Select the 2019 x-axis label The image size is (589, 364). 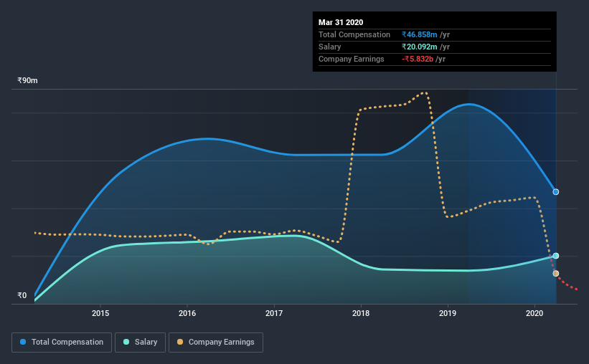(x=448, y=313)
